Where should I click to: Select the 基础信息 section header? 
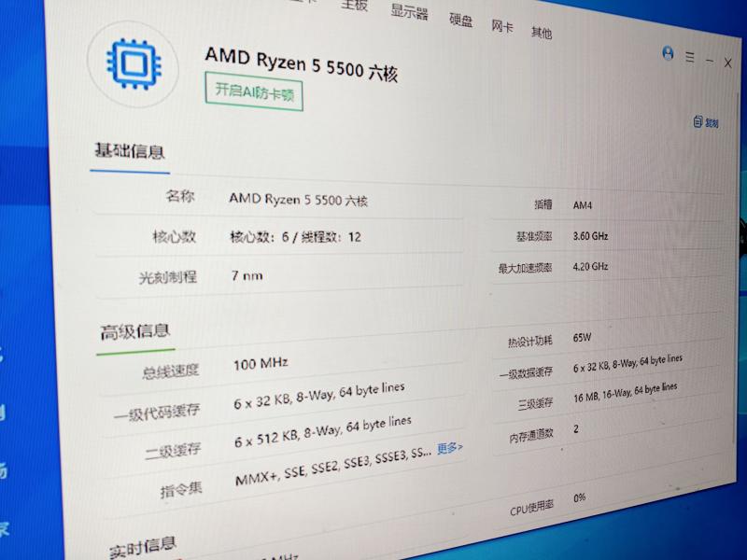129,151
